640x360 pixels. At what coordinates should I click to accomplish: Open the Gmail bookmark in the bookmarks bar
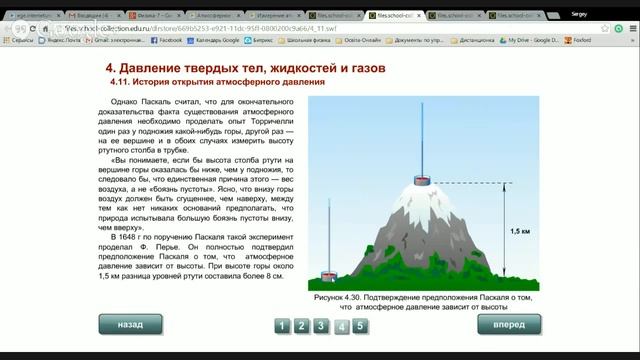point(115,40)
